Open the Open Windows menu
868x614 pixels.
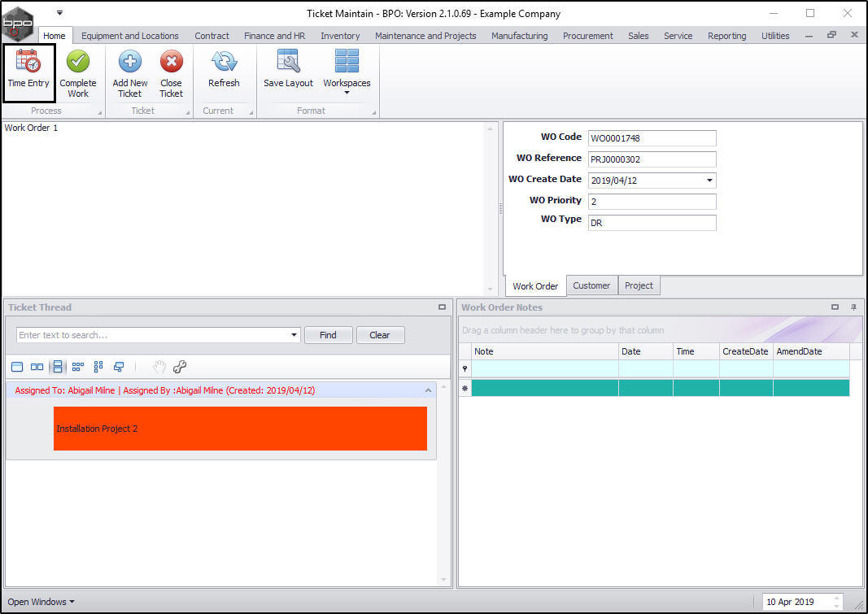coord(41,602)
